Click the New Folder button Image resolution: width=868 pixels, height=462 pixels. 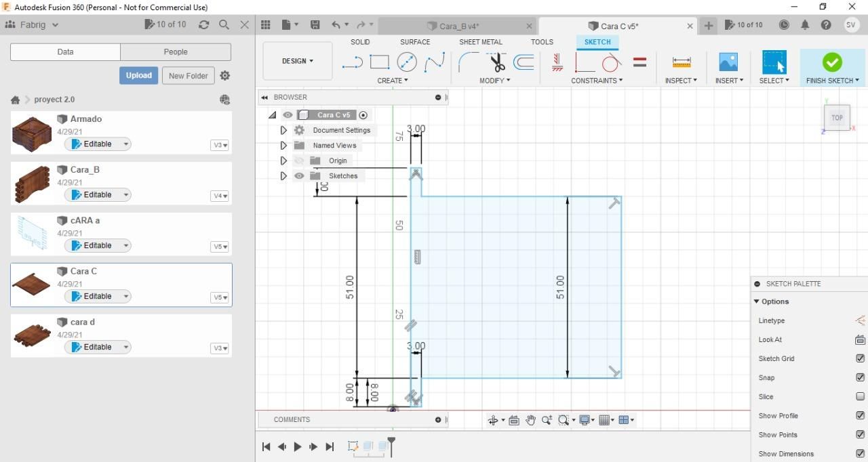pos(189,75)
